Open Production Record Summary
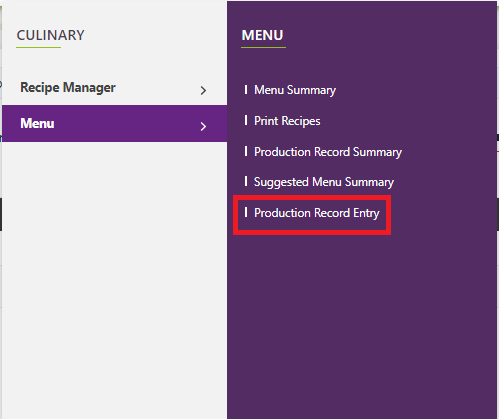This screenshot has width=499, height=419. [328, 152]
